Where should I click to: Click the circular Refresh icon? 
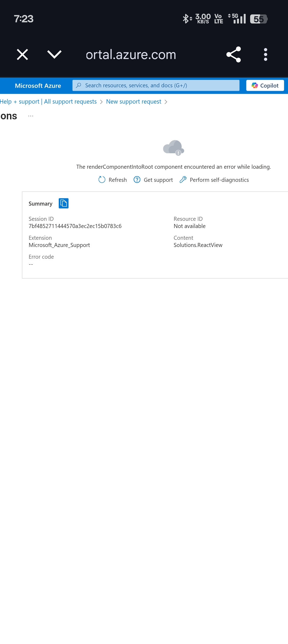[x=102, y=180]
